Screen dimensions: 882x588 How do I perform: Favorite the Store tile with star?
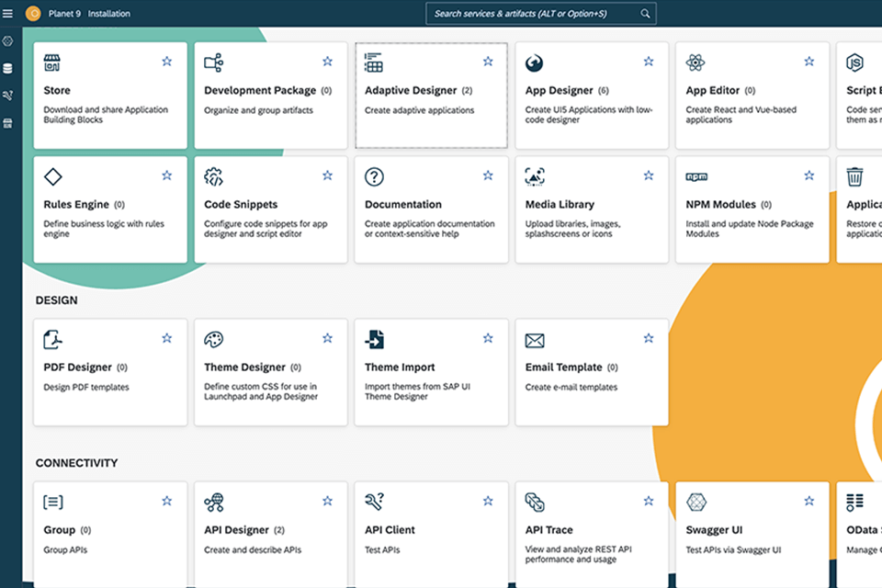point(167,62)
